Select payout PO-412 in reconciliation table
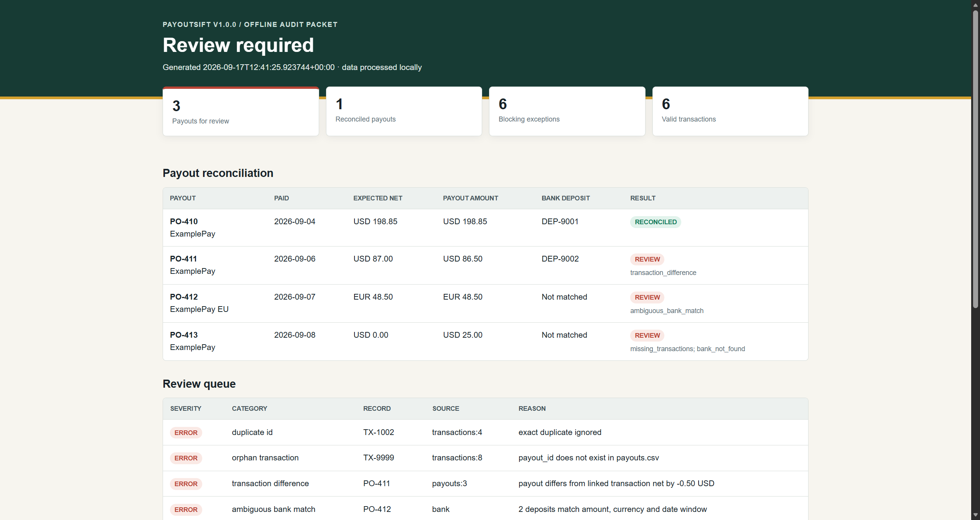Image resolution: width=980 pixels, height=520 pixels. tap(184, 297)
